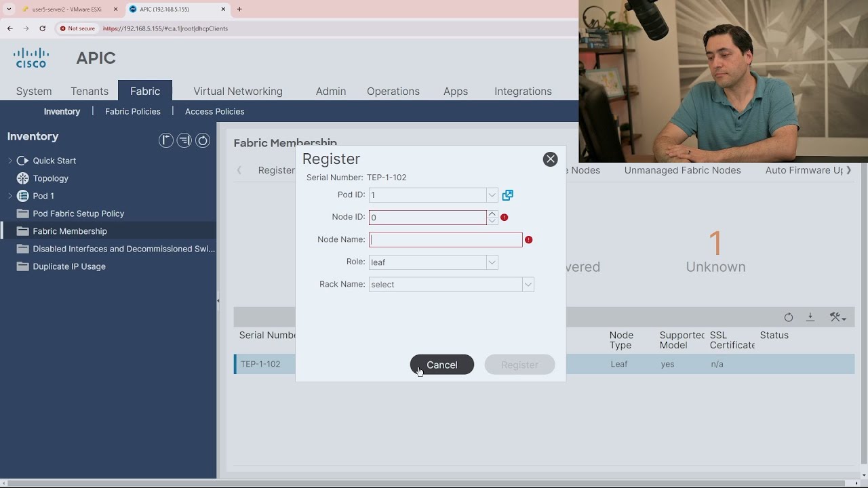Image resolution: width=868 pixels, height=488 pixels.
Task: Open the Virtual Networking menu
Action: [238, 91]
